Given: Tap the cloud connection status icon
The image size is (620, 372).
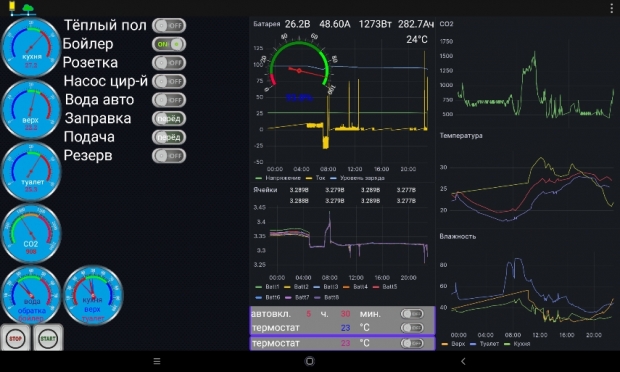Looking at the screenshot, I should point(28,8).
